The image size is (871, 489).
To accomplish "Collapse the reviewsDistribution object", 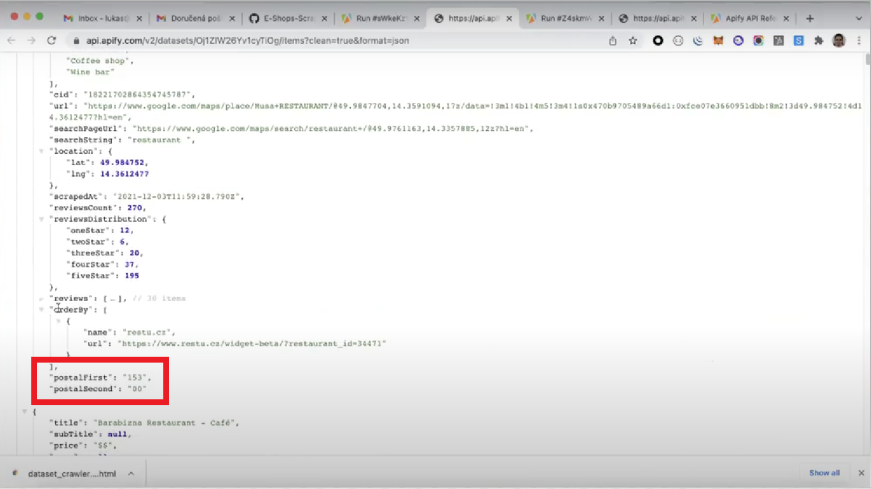I will (x=41, y=219).
